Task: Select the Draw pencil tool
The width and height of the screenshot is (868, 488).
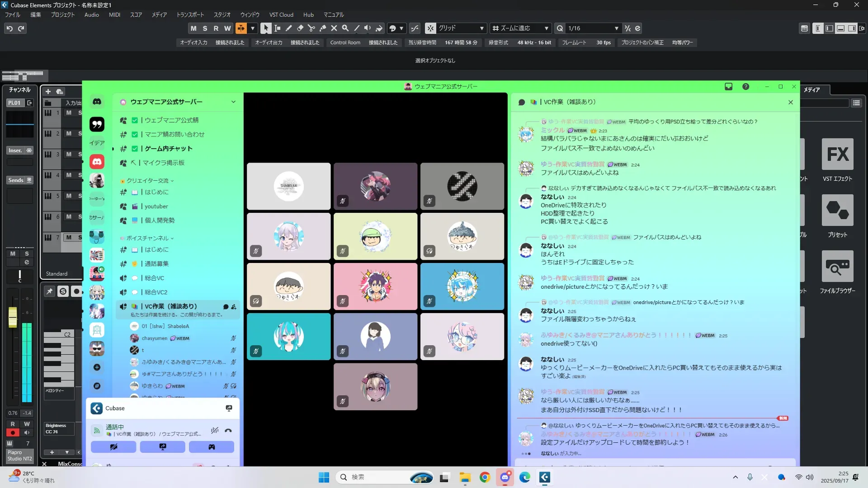Action: pyautogui.click(x=289, y=28)
